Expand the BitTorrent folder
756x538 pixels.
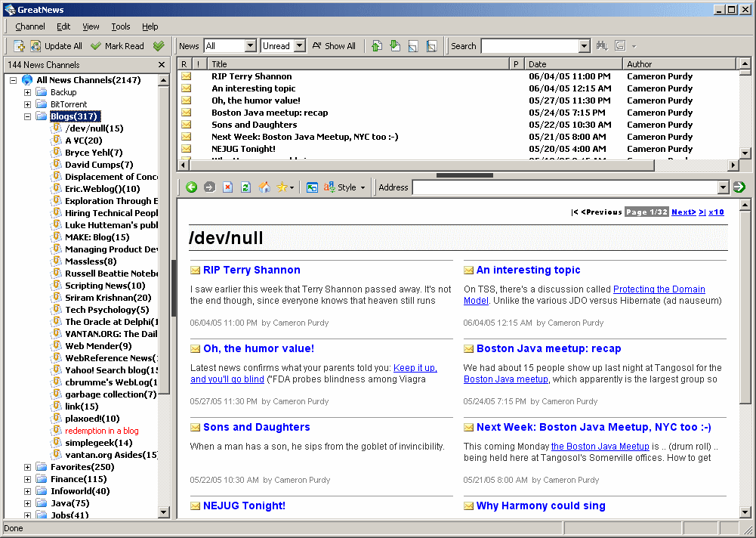coord(27,104)
